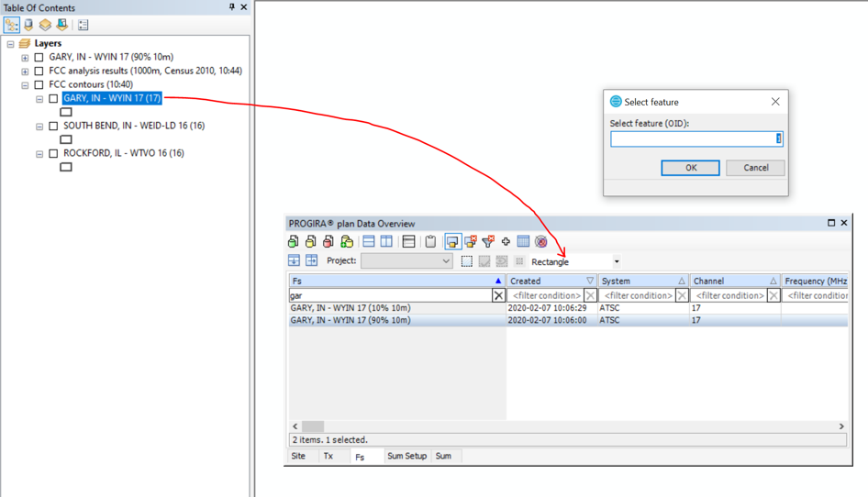Switch to List By Source view
This screenshot has height=497, width=868.
coord(28,25)
